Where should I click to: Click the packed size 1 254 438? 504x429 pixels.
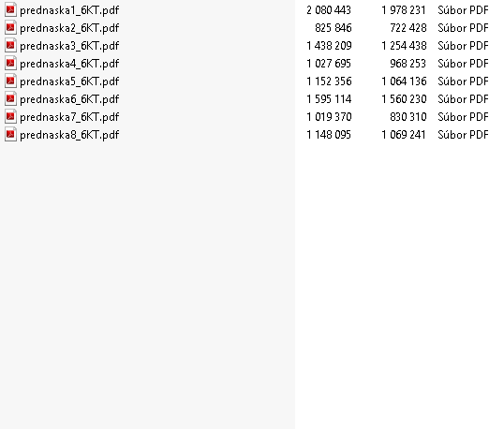[404, 46]
